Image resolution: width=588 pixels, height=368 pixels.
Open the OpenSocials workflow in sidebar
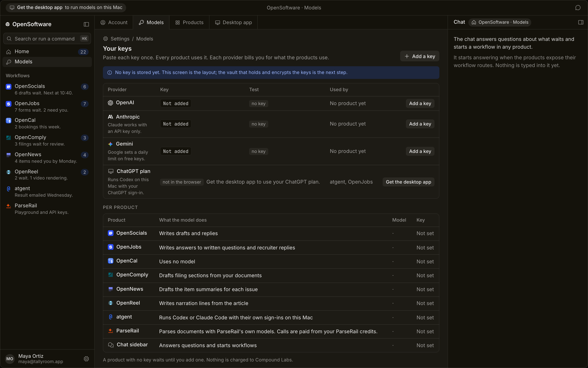47,89
